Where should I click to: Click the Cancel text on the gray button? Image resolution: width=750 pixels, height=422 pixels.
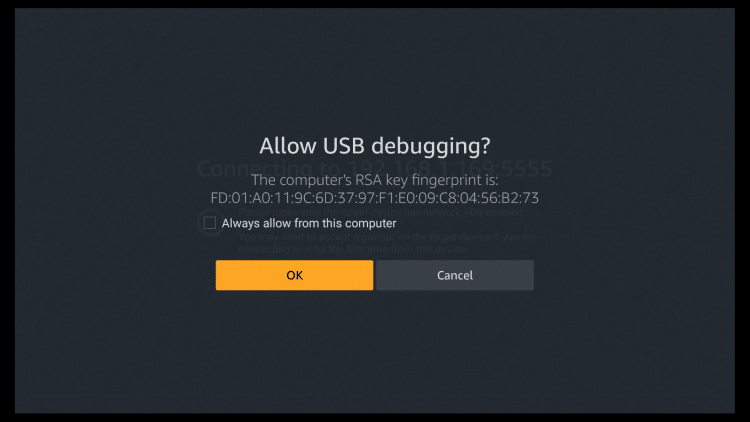point(454,275)
